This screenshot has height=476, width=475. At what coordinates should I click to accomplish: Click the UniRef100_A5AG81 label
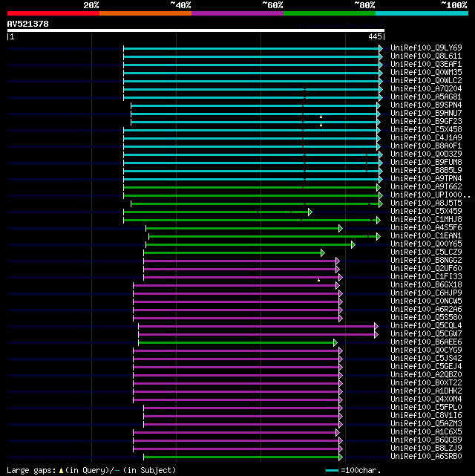pos(426,97)
